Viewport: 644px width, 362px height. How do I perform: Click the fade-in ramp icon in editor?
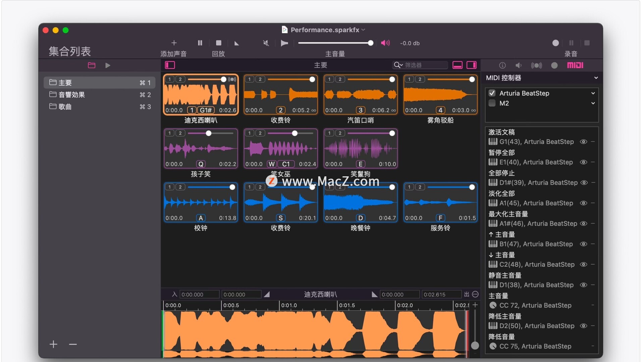coord(267,295)
